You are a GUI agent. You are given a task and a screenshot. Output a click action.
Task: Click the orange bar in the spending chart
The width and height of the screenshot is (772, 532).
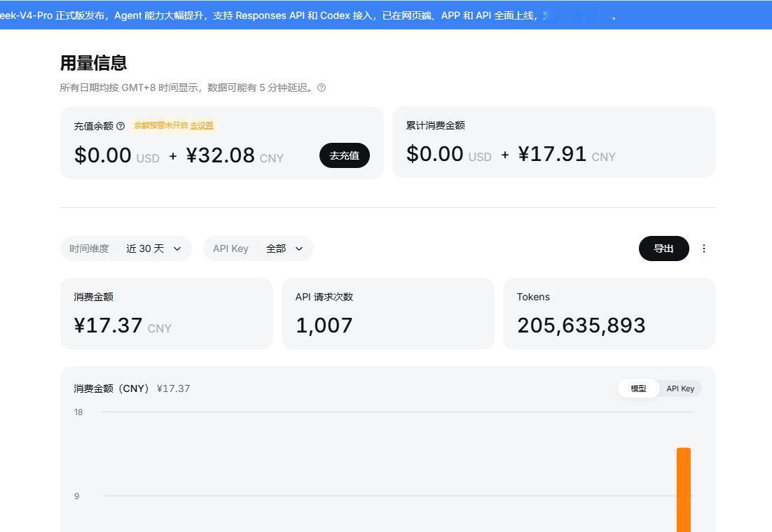(683, 490)
